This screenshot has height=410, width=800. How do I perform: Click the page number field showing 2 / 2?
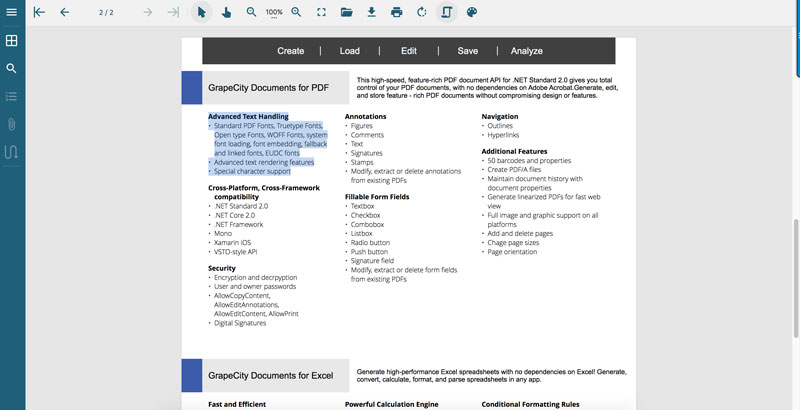tap(106, 12)
